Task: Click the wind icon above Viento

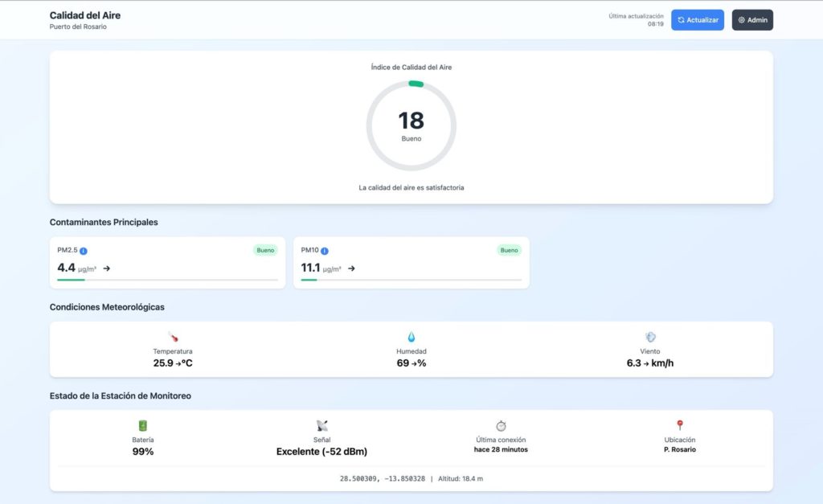Action: coord(650,337)
